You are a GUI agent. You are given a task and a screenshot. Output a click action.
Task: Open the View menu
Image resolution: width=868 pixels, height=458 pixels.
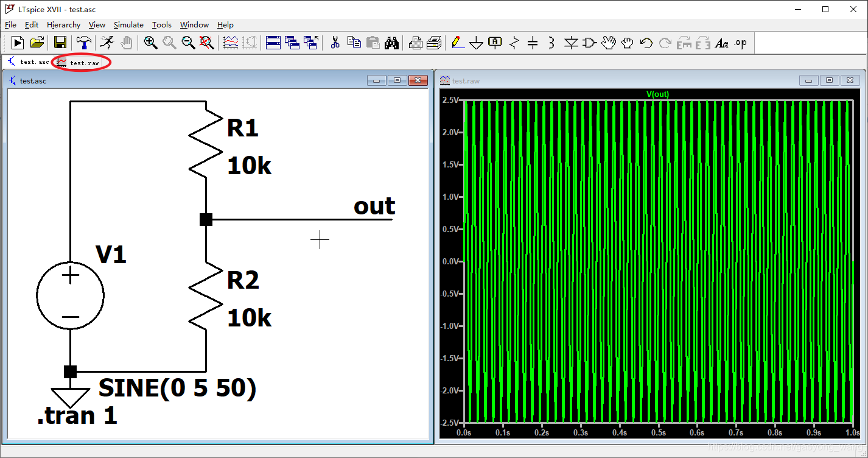click(97, 25)
